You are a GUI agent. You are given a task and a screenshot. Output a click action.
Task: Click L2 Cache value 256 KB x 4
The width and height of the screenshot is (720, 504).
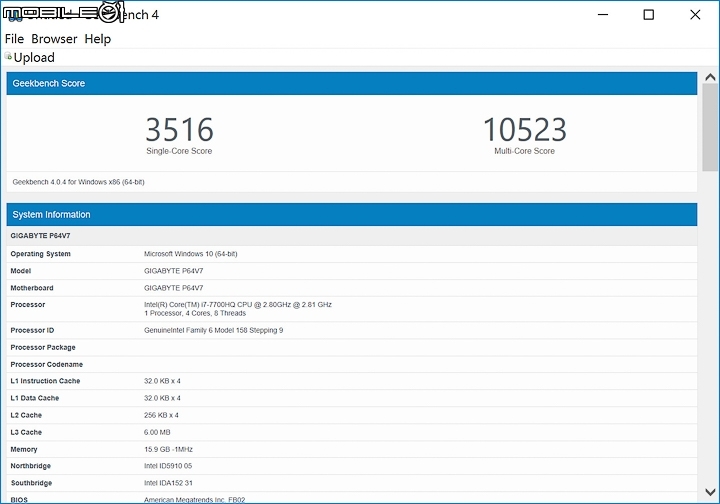(161, 415)
